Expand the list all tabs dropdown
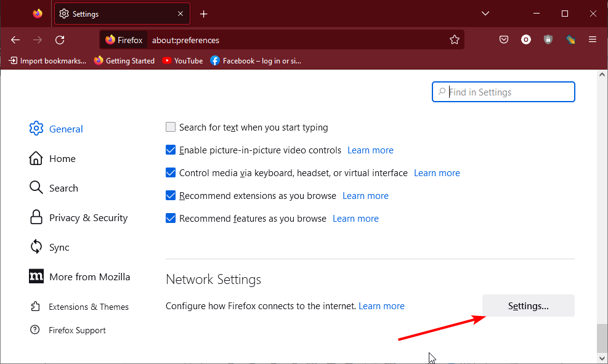The height and width of the screenshot is (364, 608). point(485,14)
